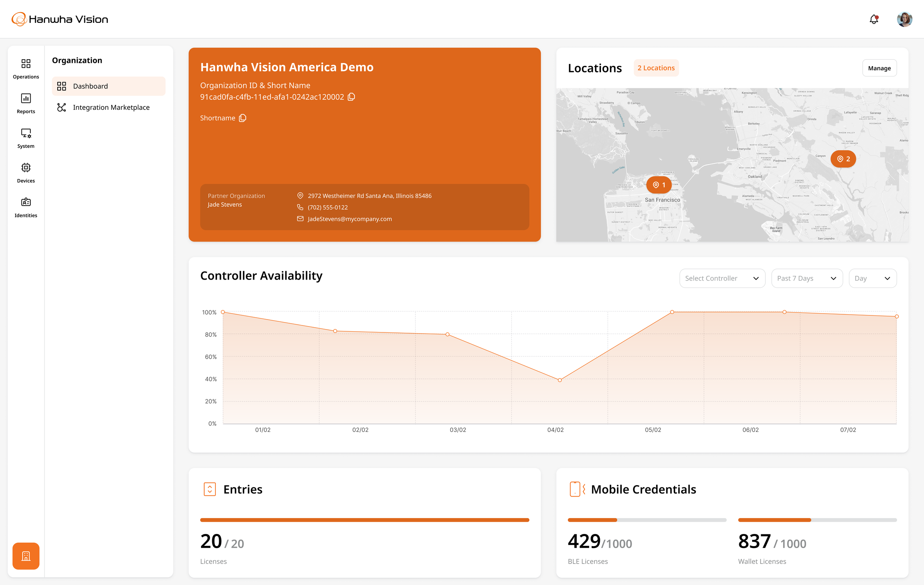Click the JadeStevens@mycompany.com email address
The image size is (924, 585).
coord(350,219)
